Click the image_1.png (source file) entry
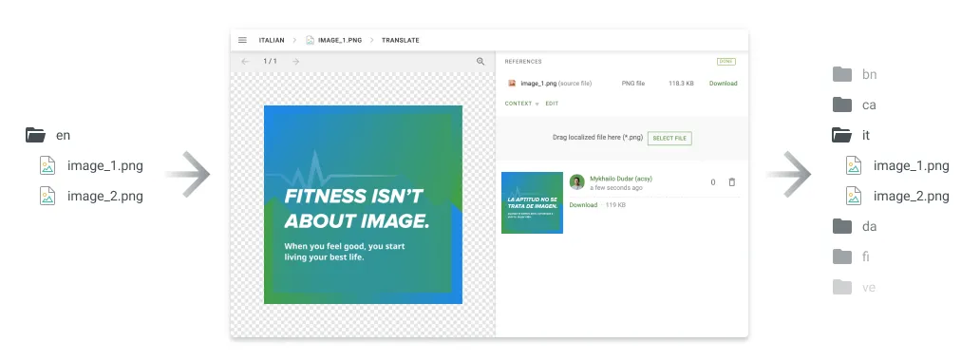Image resolution: width=980 pixels, height=361 pixels. click(x=550, y=84)
